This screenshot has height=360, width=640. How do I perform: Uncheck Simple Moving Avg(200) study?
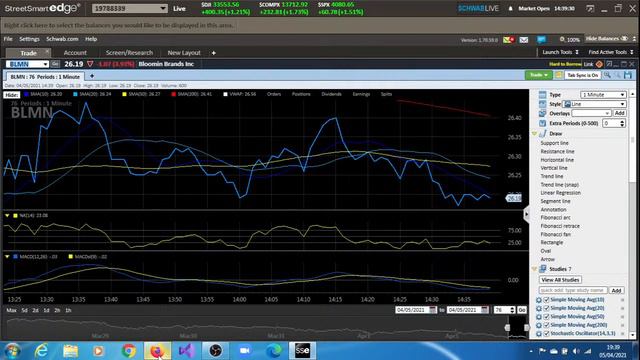point(546,325)
